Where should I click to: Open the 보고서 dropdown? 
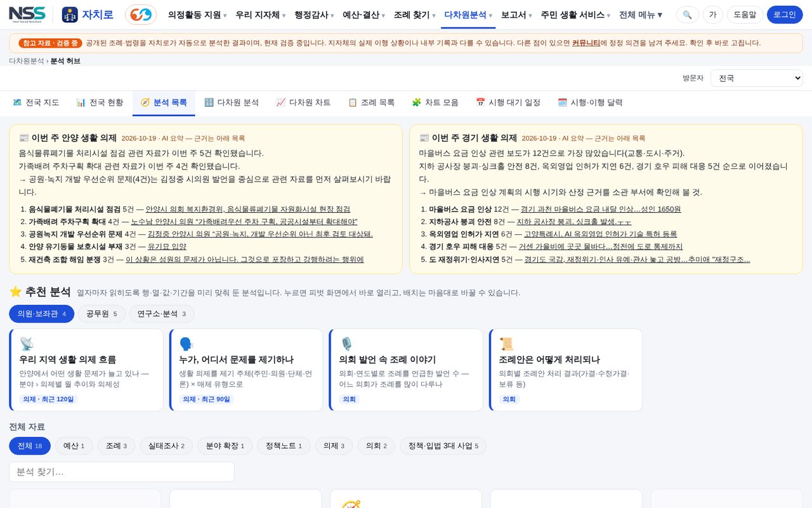(516, 15)
